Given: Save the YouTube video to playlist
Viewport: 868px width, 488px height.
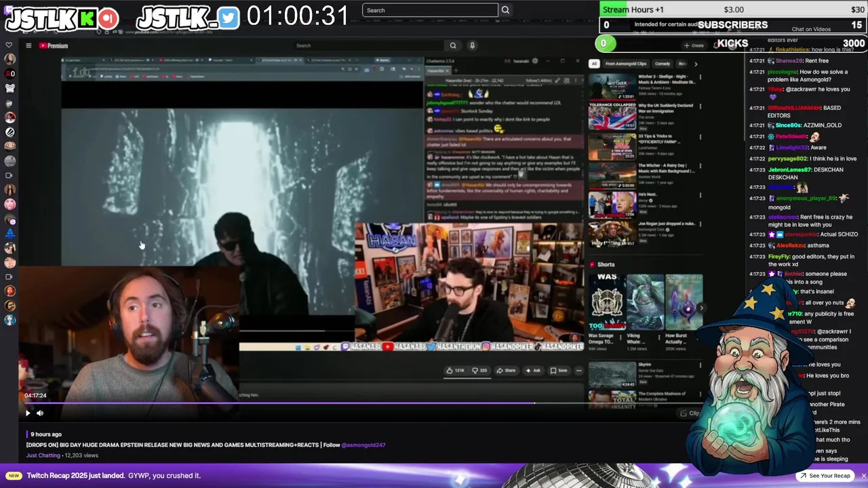Looking at the screenshot, I should pyautogui.click(x=559, y=371).
